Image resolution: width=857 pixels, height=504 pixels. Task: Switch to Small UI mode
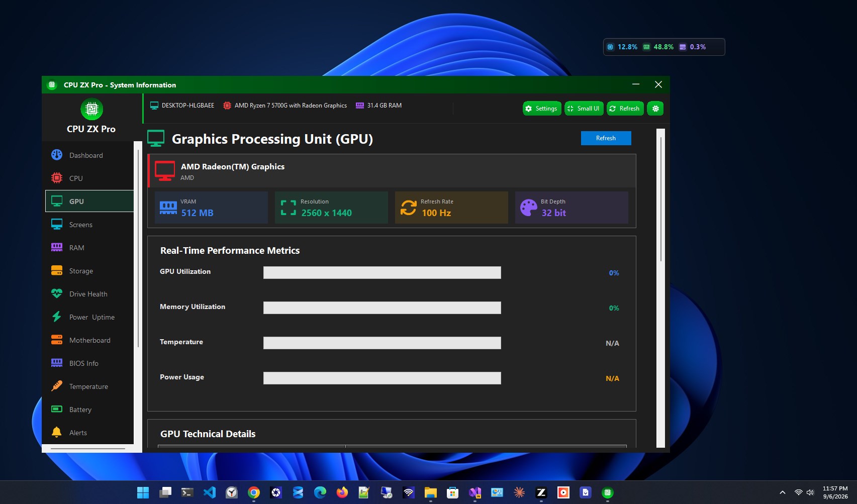[x=584, y=109]
